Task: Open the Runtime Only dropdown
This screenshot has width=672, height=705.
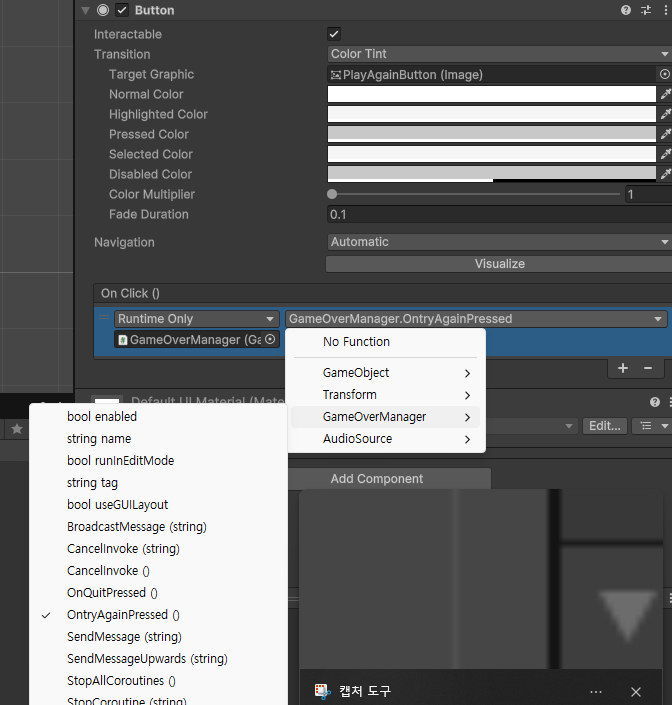Action: (196, 319)
